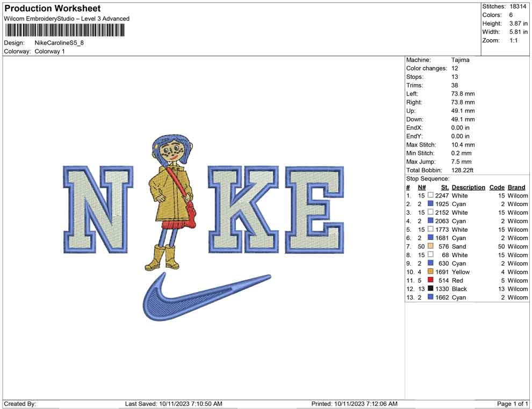The image size is (532, 409).
Task: Click the 'EndX:' label
Action: pos(414,127)
